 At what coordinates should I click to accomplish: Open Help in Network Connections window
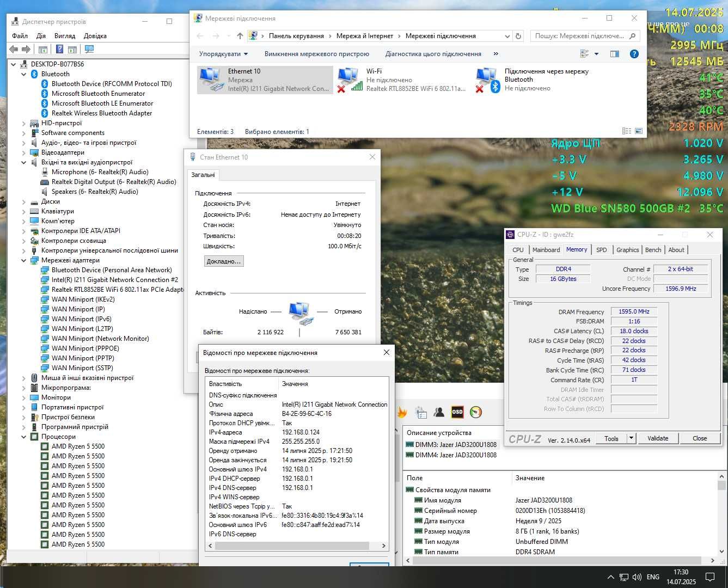point(634,54)
